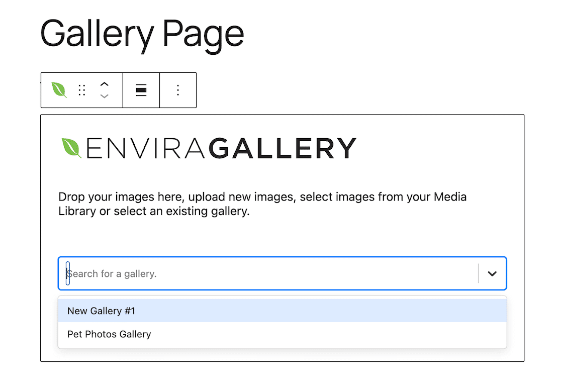This screenshot has height=392, width=561.
Task: Click the Envira Gallery leaf block icon in toolbar
Action: tap(58, 90)
